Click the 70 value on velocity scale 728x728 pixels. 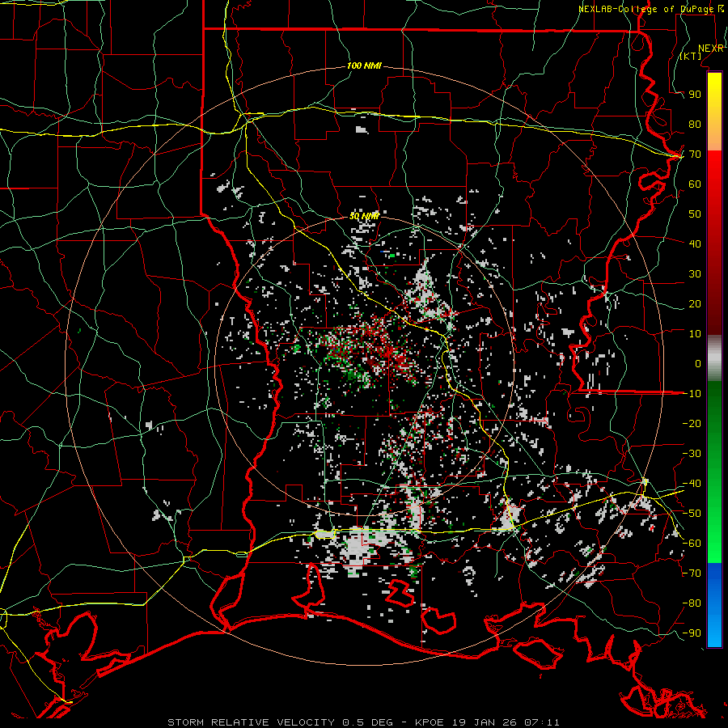(x=695, y=154)
